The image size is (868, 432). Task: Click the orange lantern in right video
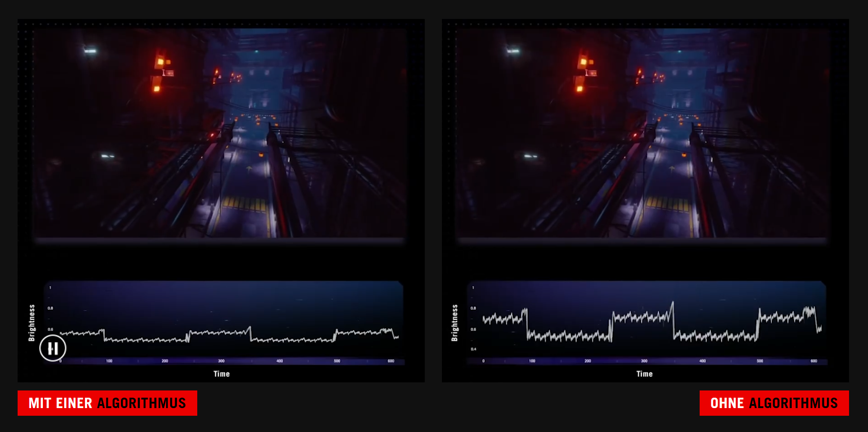pyautogui.click(x=583, y=62)
